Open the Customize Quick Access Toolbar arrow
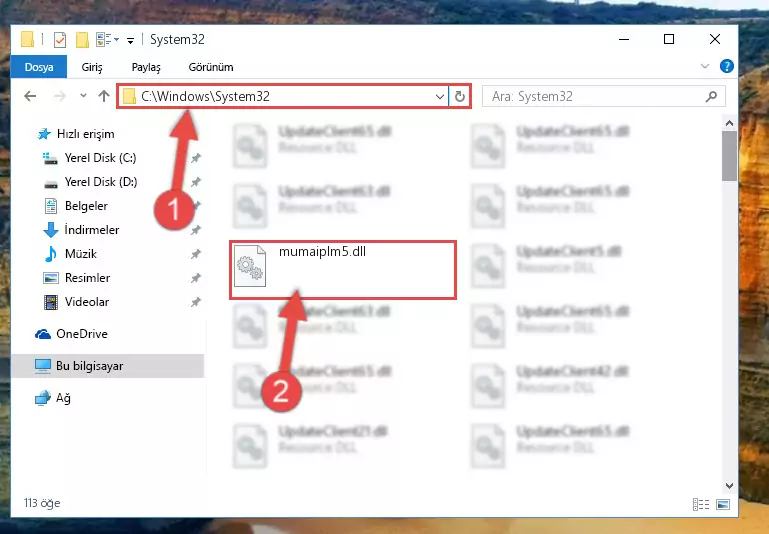 [x=130, y=40]
